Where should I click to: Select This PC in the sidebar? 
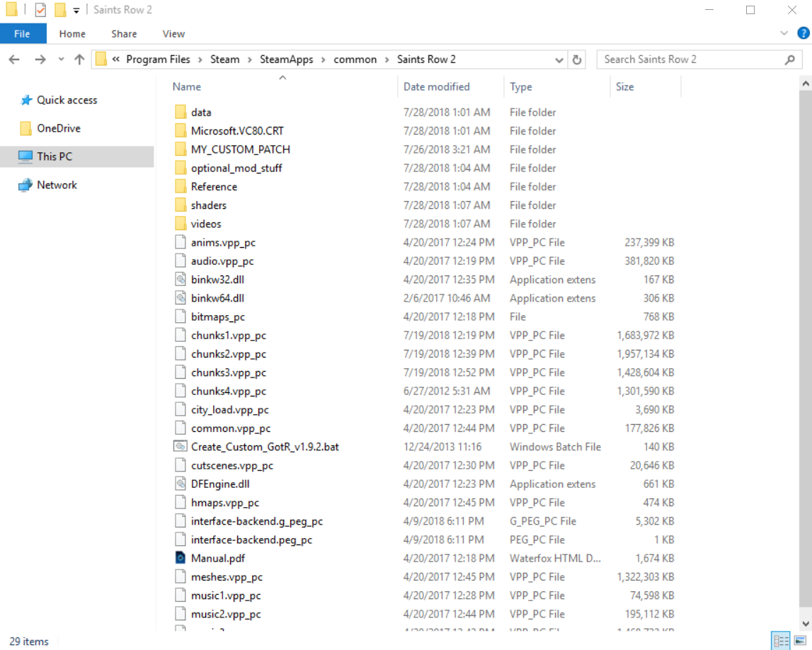click(x=76, y=156)
